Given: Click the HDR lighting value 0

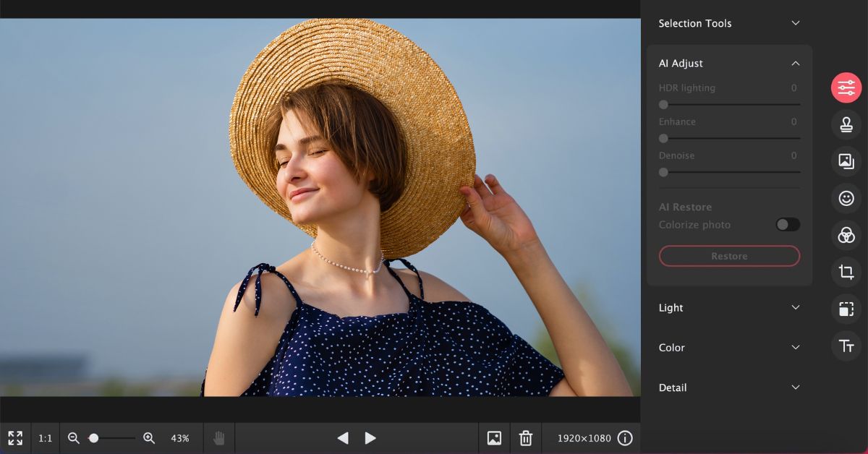Looking at the screenshot, I should point(793,88).
